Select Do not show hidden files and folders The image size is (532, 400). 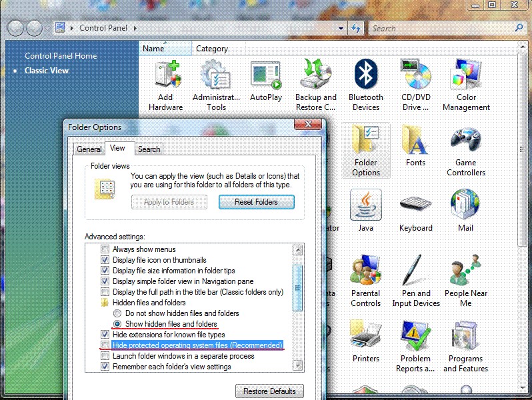pos(117,313)
